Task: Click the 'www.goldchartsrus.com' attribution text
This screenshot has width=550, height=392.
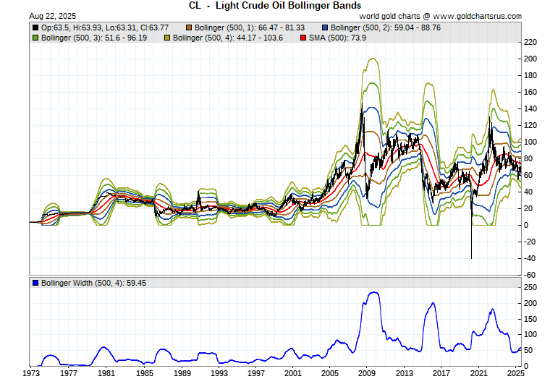Action: [x=477, y=16]
